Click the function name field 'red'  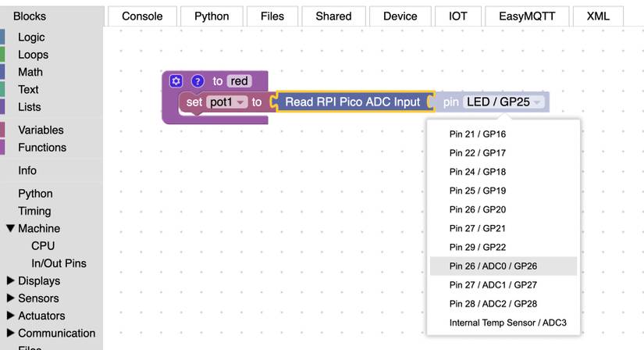239,81
